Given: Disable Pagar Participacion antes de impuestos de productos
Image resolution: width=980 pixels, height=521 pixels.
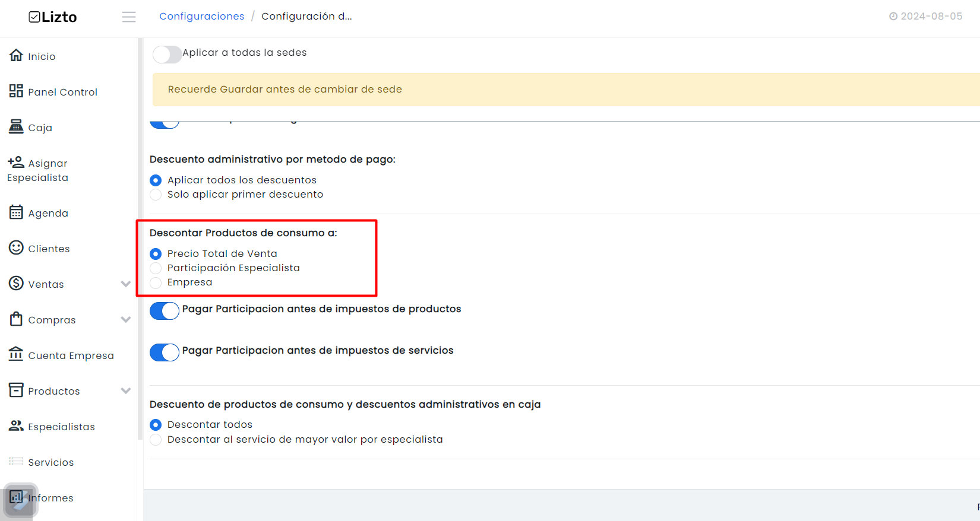Looking at the screenshot, I should [165, 311].
